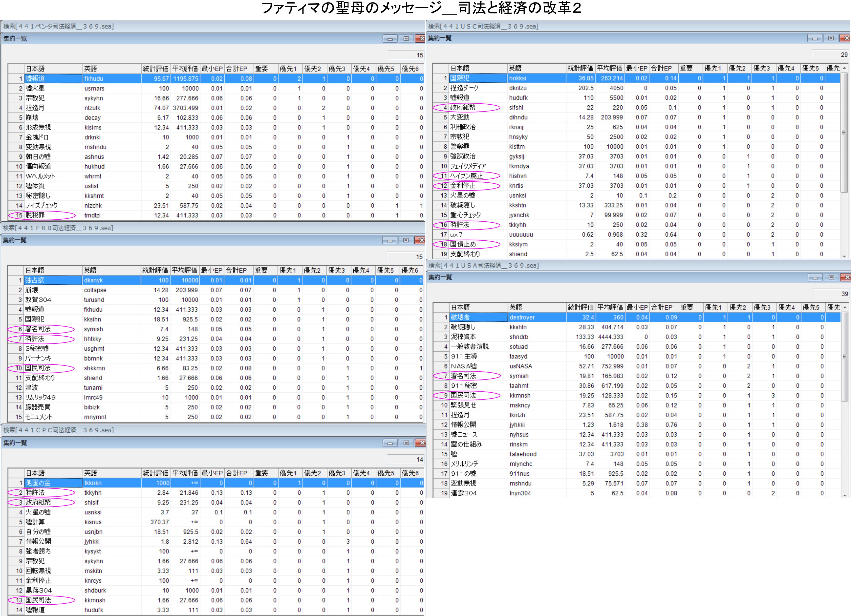Sort ペンタ table by 統計評価 column header

(x=155, y=69)
